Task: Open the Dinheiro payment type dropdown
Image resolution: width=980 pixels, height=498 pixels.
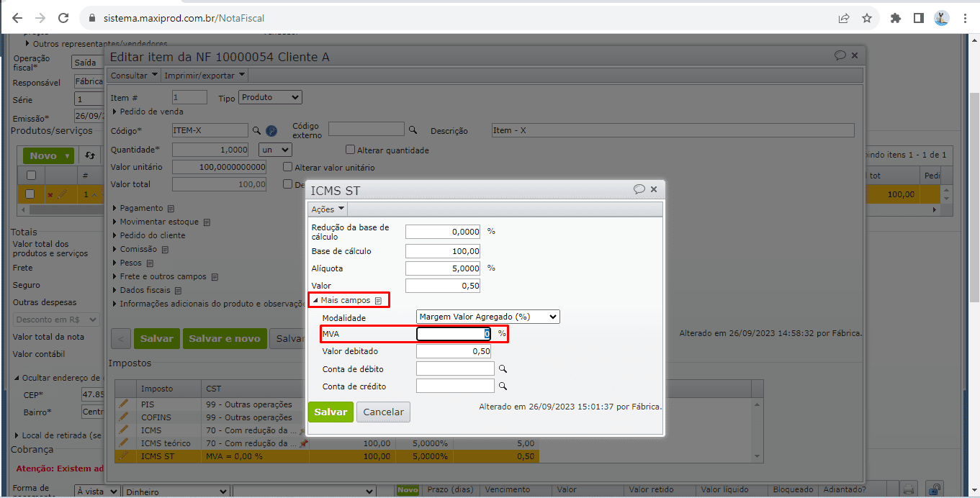Action: pyautogui.click(x=176, y=492)
